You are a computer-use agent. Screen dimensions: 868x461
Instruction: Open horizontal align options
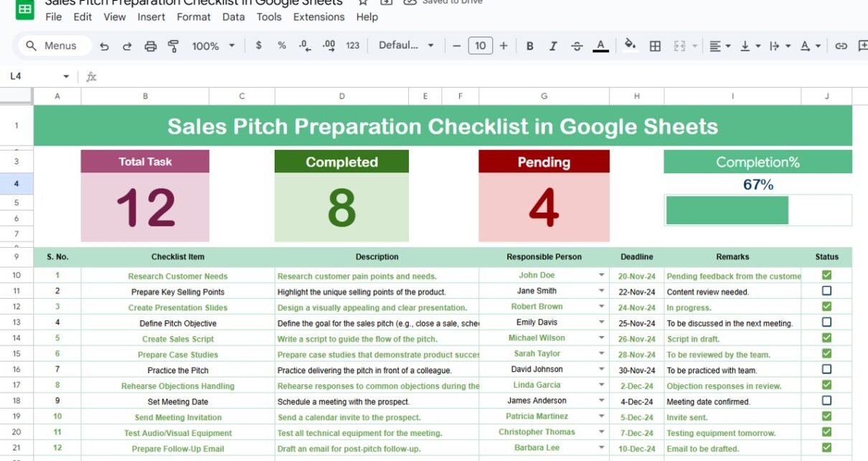pos(720,46)
